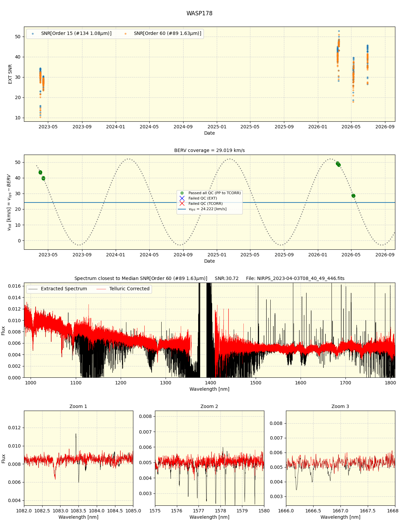Click the 1578 tick in Zoom 2
The image size is (399, 532).
coord(220,511)
